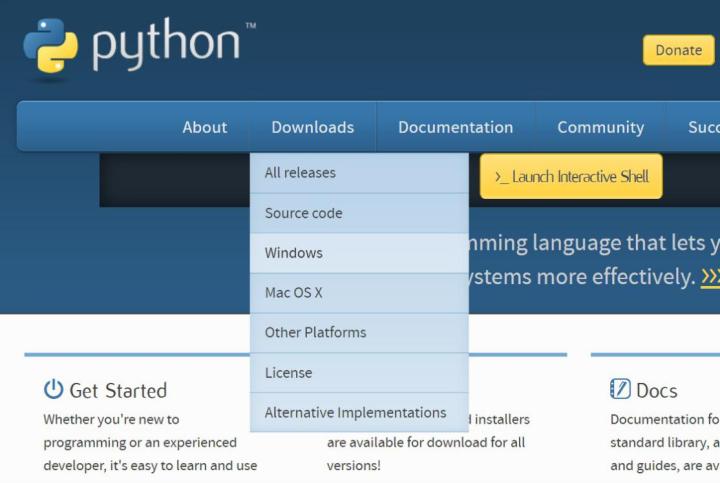
Task: Open the About menu
Action: point(205,127)
